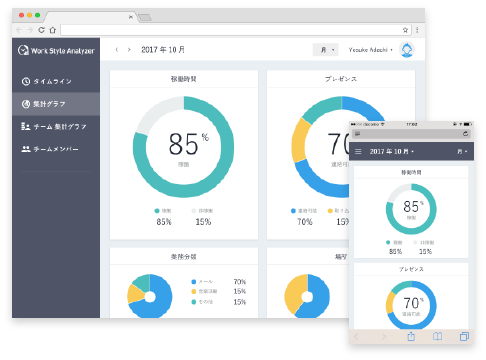Tap the mobile Safari back arrow
Image resolution: width=486 pixels, height=360 pixels.
point(356,336)
